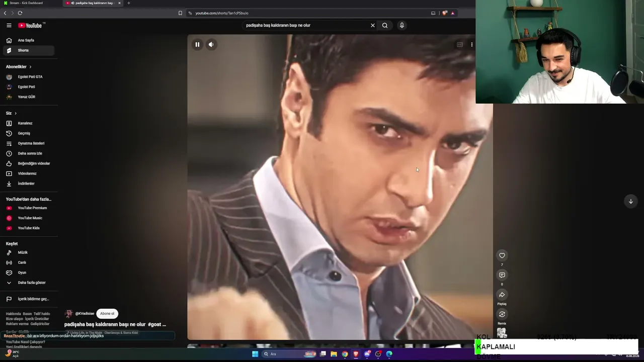Expand the Abonelikler section arrow

(30, 67)
